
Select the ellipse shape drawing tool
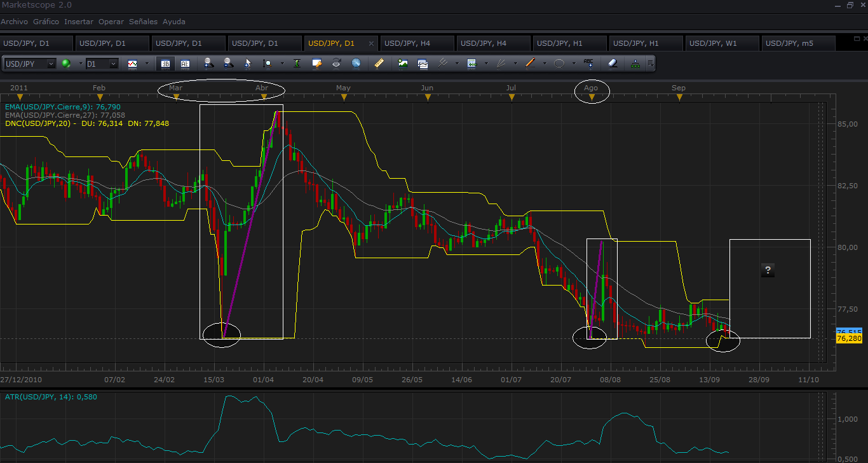pyautogui.click(x=559, y=64)
